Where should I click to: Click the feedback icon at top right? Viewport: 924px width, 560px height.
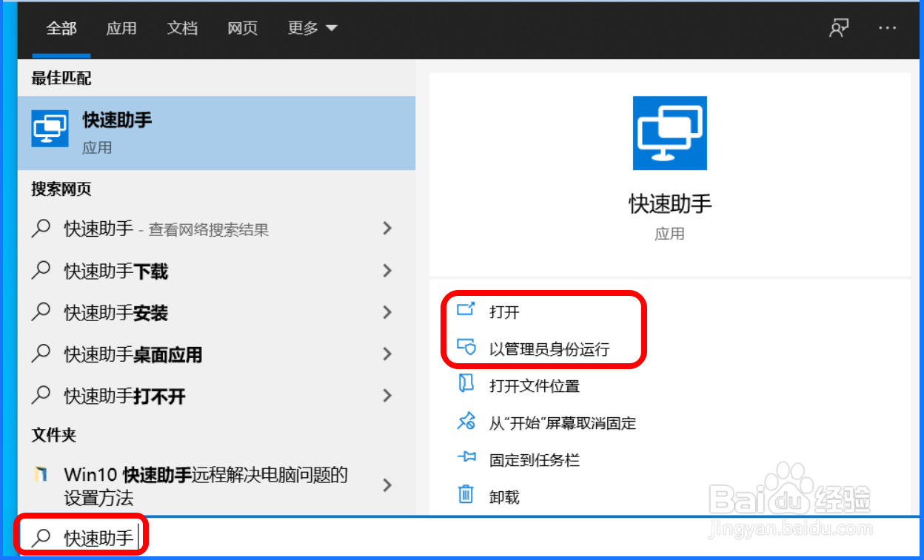[x=839, y=27]
